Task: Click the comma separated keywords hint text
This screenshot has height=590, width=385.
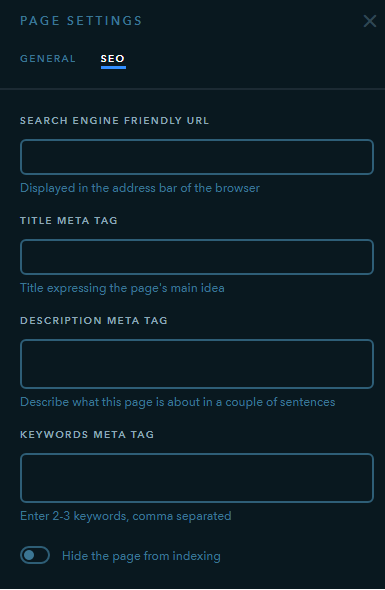Action: (126, 516)
